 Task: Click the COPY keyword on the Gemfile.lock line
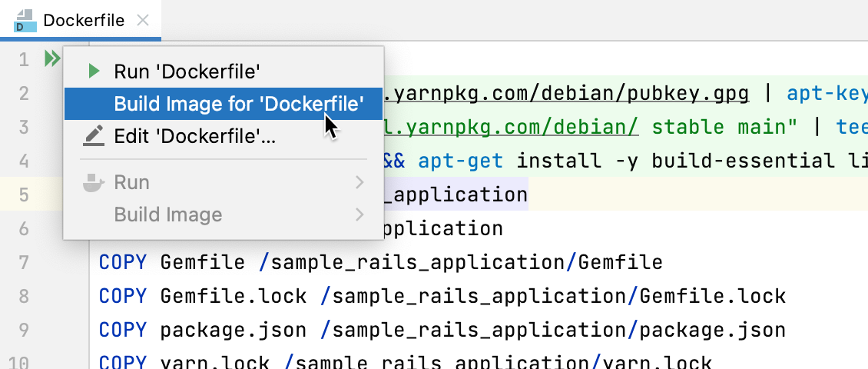click(x=123, y=296)
